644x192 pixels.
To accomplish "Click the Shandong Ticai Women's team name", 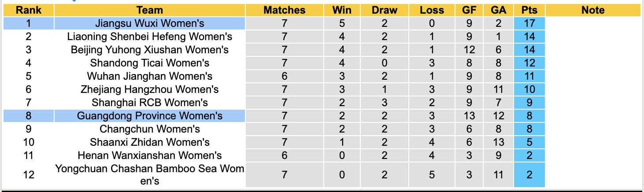I will click(150, 63).
